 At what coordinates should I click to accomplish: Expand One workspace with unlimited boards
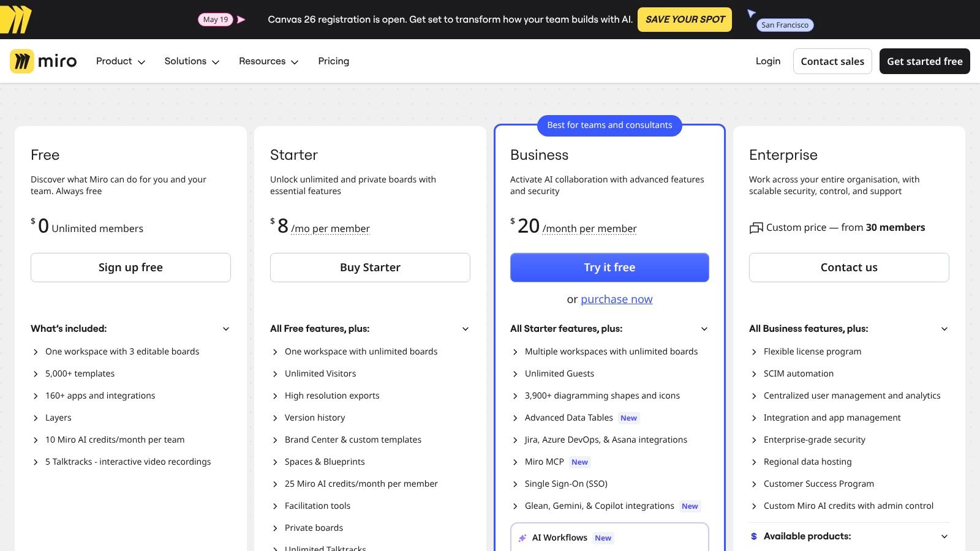tap(355, 351)
